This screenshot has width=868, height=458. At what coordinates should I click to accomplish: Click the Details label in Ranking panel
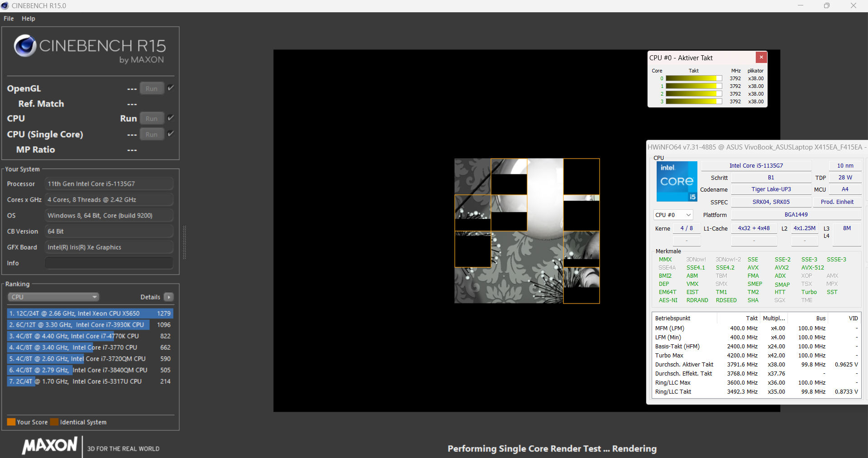[150, 297]
